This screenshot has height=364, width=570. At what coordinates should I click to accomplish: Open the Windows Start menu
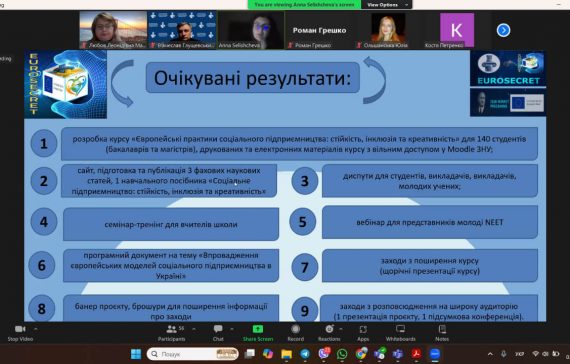tap(136, 354)
